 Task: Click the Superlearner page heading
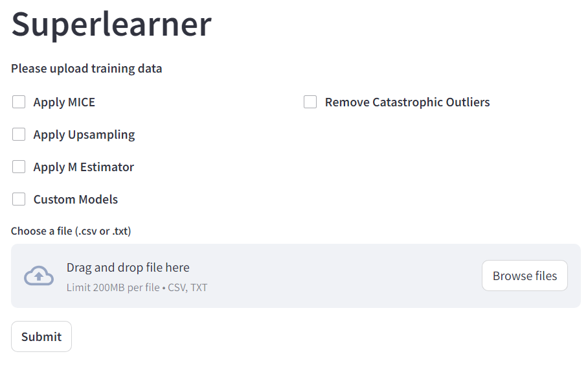(x=111, y=24)
